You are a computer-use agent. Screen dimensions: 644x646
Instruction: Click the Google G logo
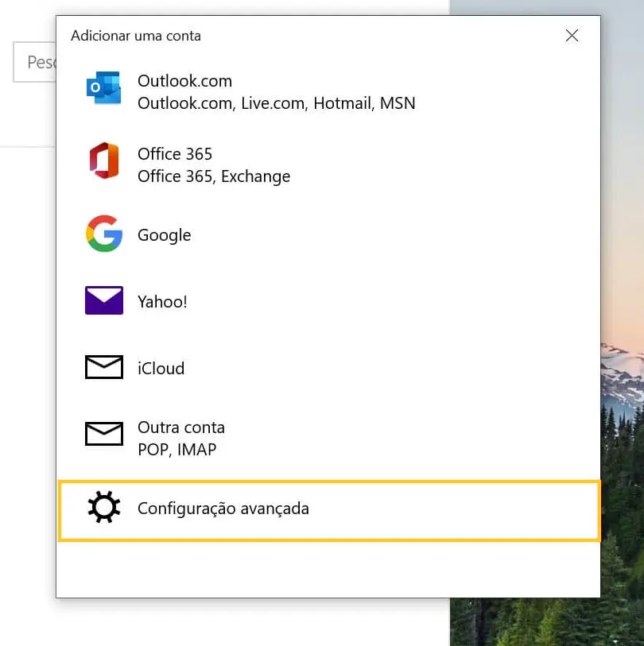(x=104, y=233)
